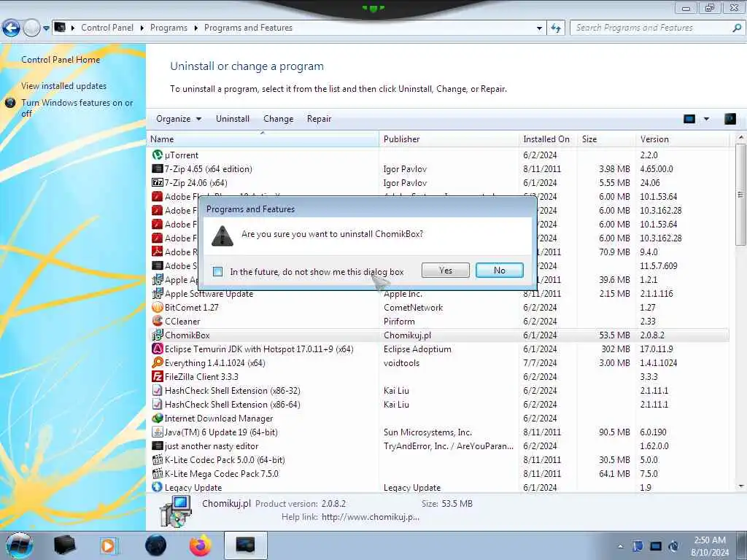Select the voidtools publisher cell
Image resolution: width=747 pixels, height=560 pixels.
(x=402, y=363)
